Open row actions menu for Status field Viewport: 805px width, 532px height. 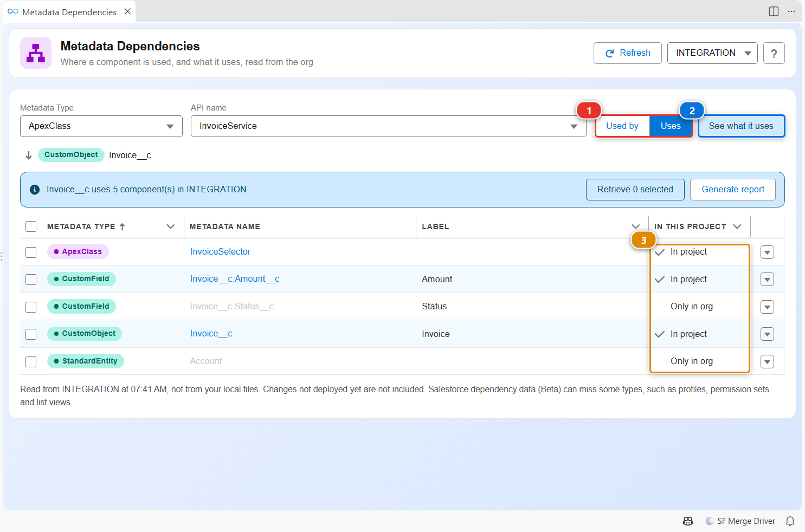click(x=767, y=307)
